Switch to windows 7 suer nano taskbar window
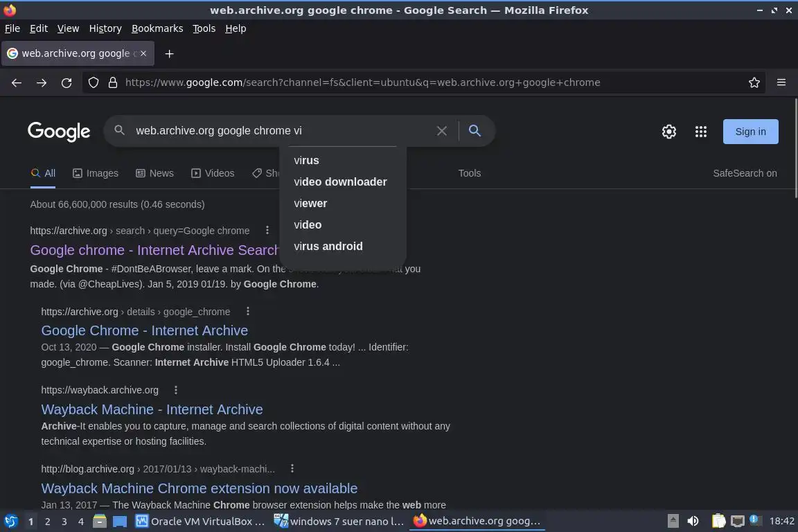 click(339, 522)
